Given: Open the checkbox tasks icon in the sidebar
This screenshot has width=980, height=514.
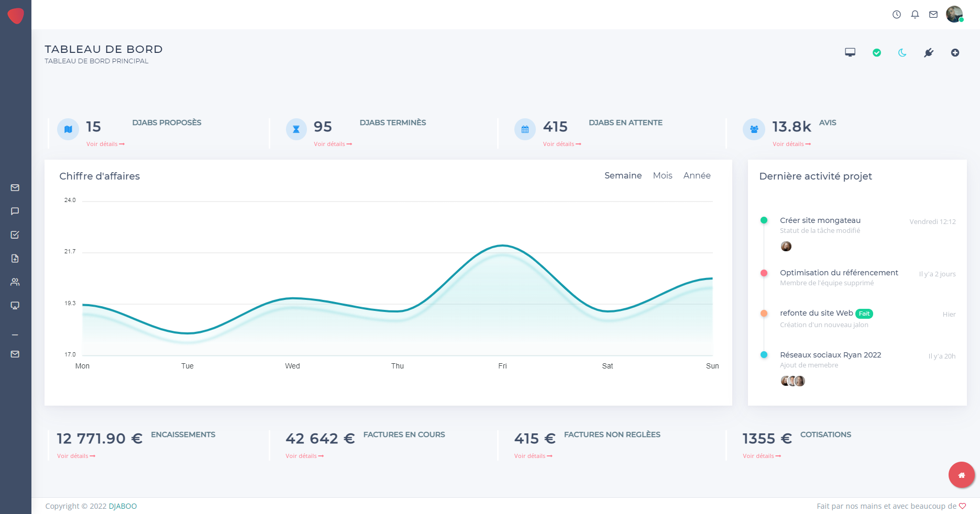Looking at the screenshot, I should point(15,235).
